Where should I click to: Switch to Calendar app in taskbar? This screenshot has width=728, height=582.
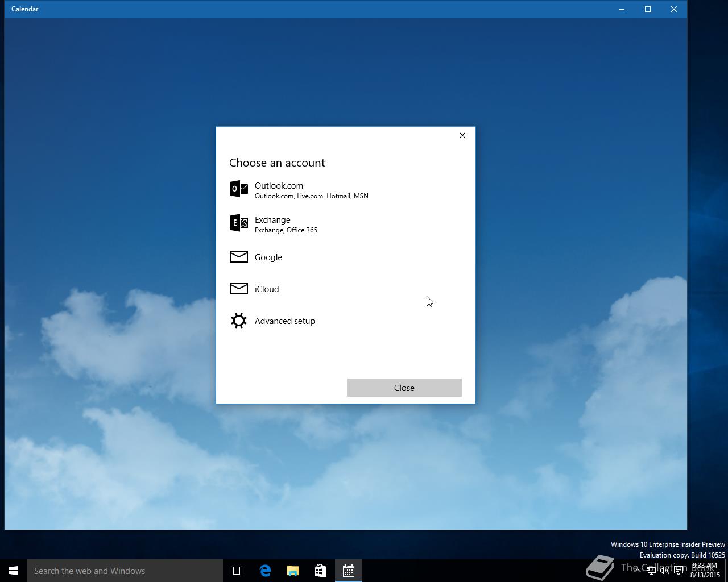pyautogui.click(x=349, y=571)
